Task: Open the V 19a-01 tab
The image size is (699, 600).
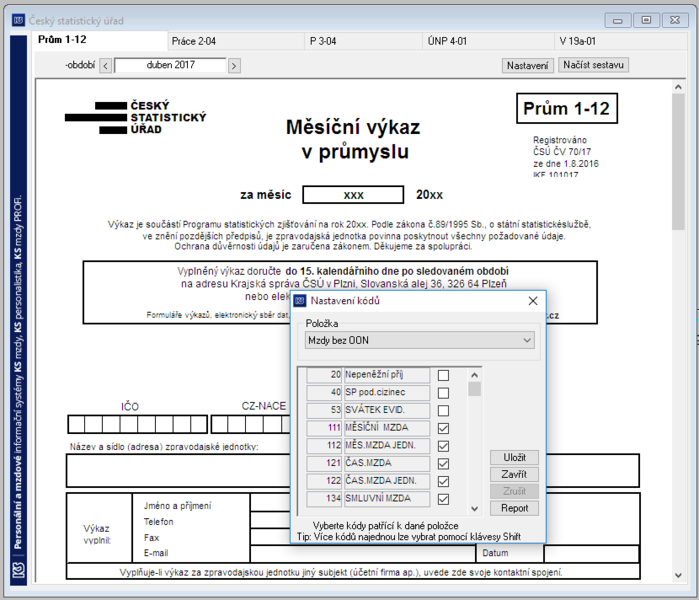Action: [x=621, y=41]
